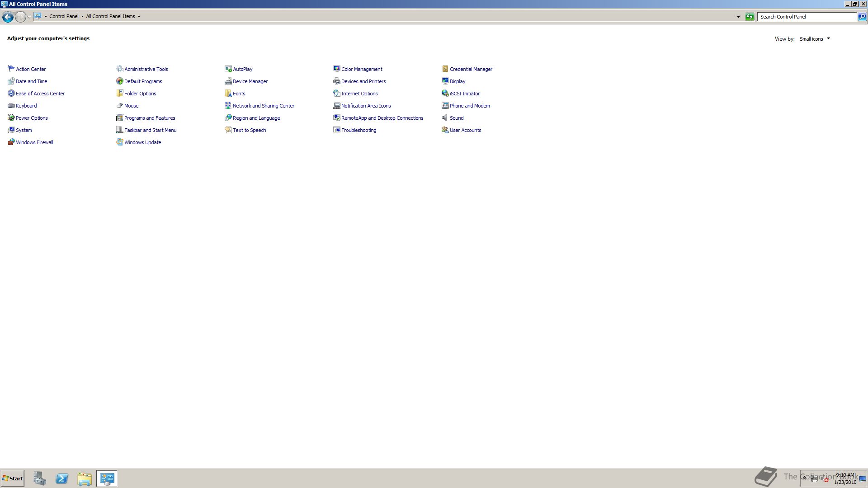Expand the root breadcrumb arrow after the computer icon
This screenshot has width=868, height=488.
pyautogui.click(x=46, y=16)
